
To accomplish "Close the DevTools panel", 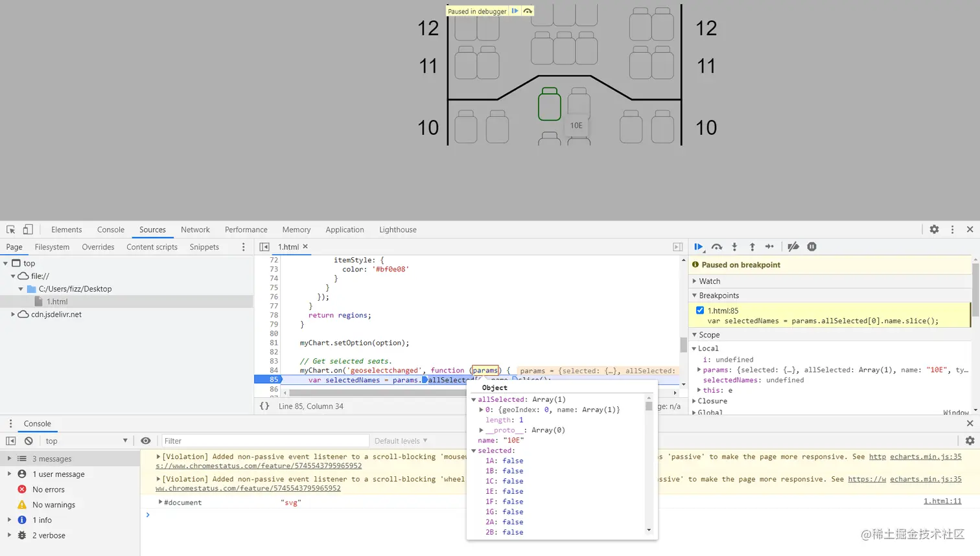I will click(x=970, y=229).
